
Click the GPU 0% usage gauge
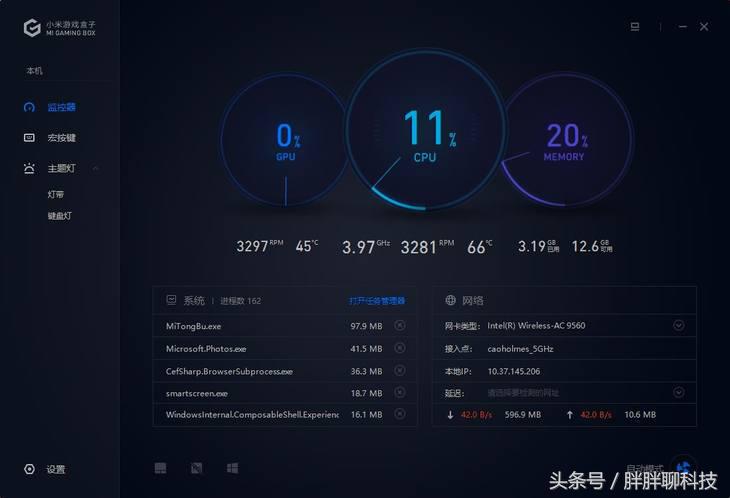[x=285, y=141]
